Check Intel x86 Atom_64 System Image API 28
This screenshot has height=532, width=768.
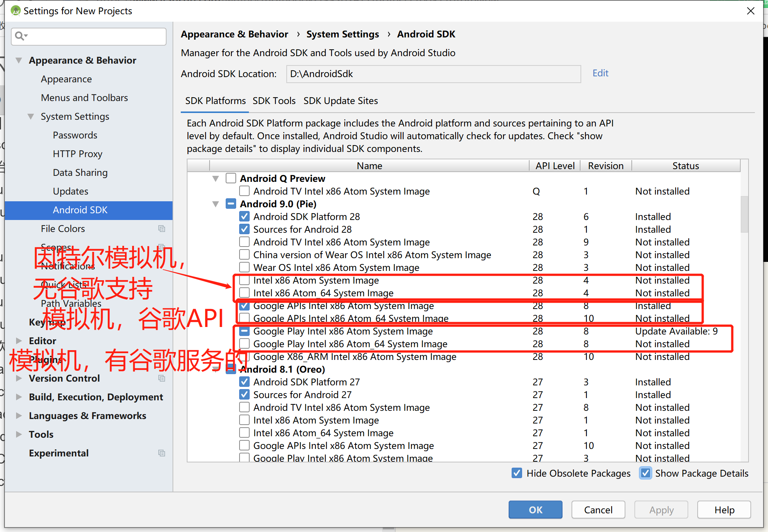(244, 293)
